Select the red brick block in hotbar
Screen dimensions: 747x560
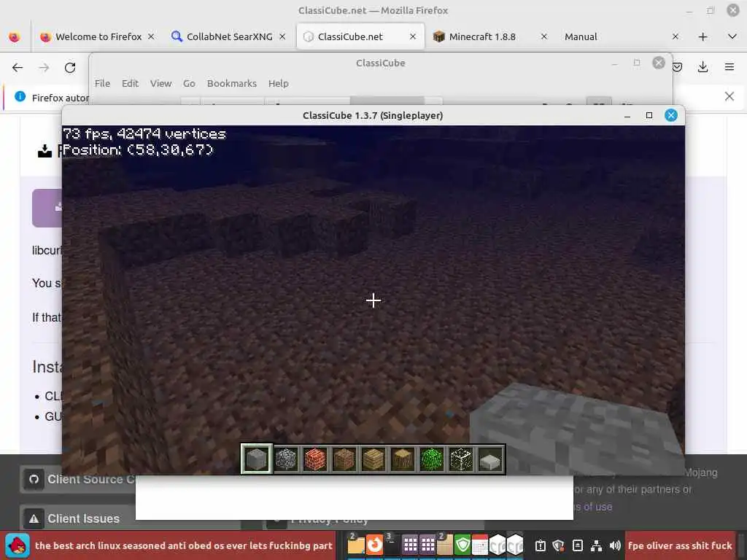315,459
